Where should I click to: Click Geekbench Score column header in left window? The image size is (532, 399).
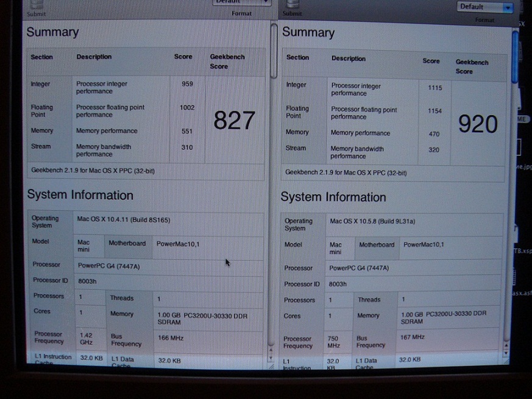point(227,62)
